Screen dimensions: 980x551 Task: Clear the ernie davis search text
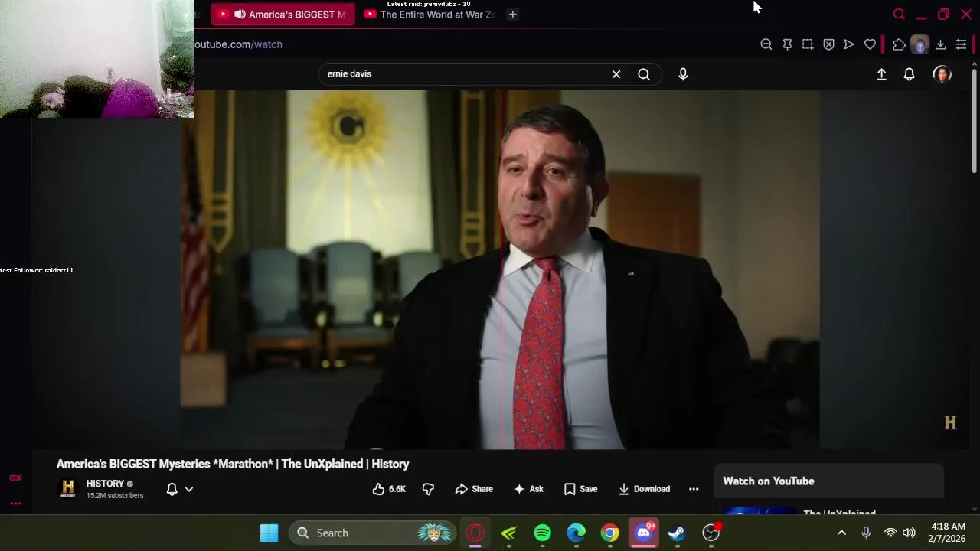(x=616, y=74)
